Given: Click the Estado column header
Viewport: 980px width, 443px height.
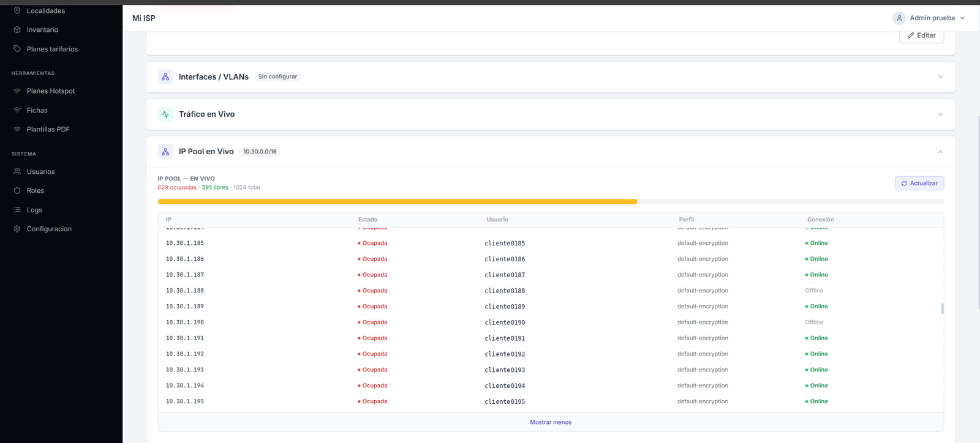Looking at the screenshot, I should tap(367, 220).
